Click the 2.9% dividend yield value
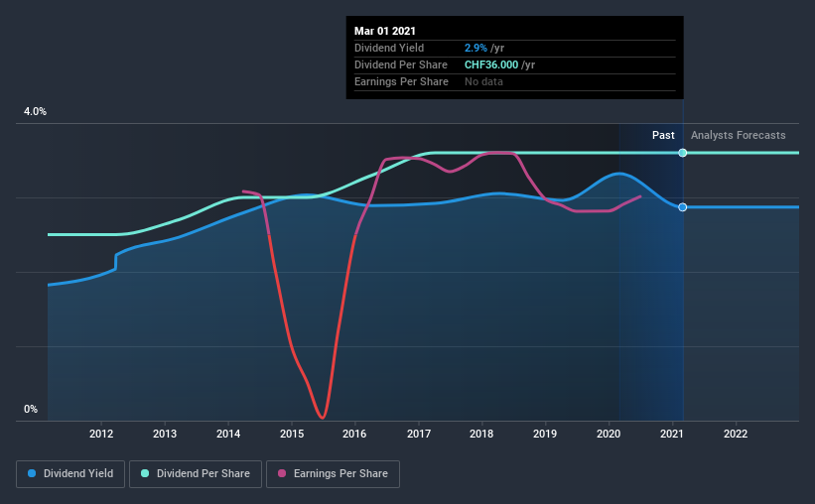The image size is (815, 504). coord(475,48)
